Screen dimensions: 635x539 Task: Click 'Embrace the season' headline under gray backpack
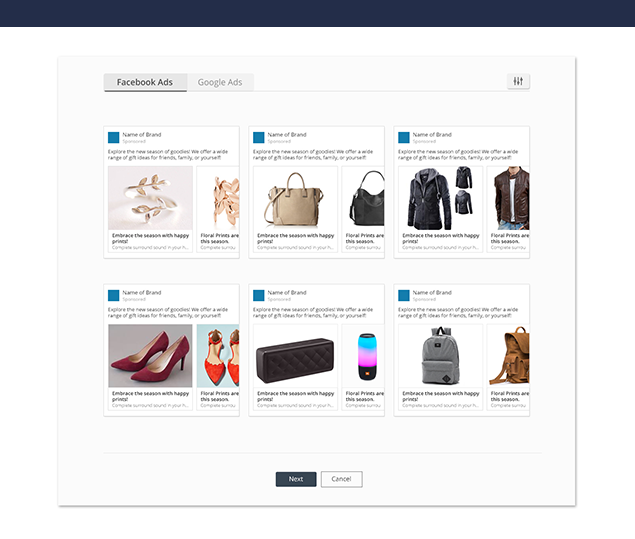441,396
